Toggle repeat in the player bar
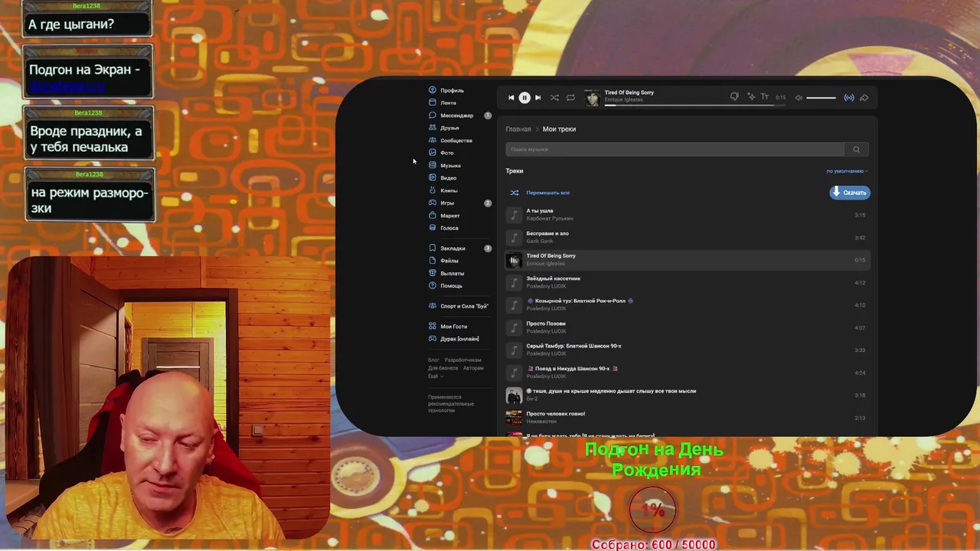The height and width of the screenshot is (551, 980). pos(570,98)
